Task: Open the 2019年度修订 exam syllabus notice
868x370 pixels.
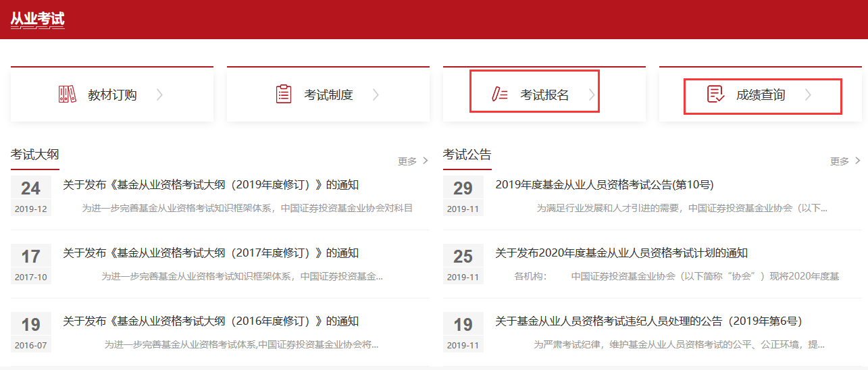Action: [x=211, y=185]
